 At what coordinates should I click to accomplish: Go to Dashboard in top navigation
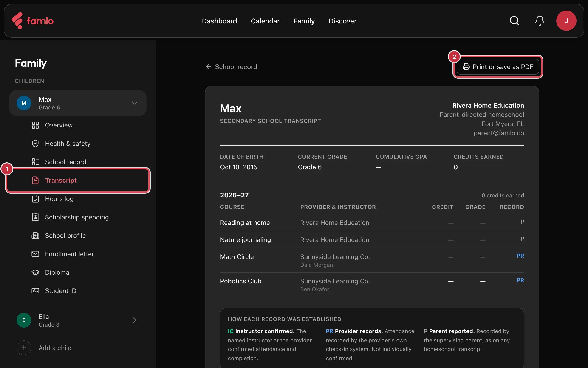point(219,21)
